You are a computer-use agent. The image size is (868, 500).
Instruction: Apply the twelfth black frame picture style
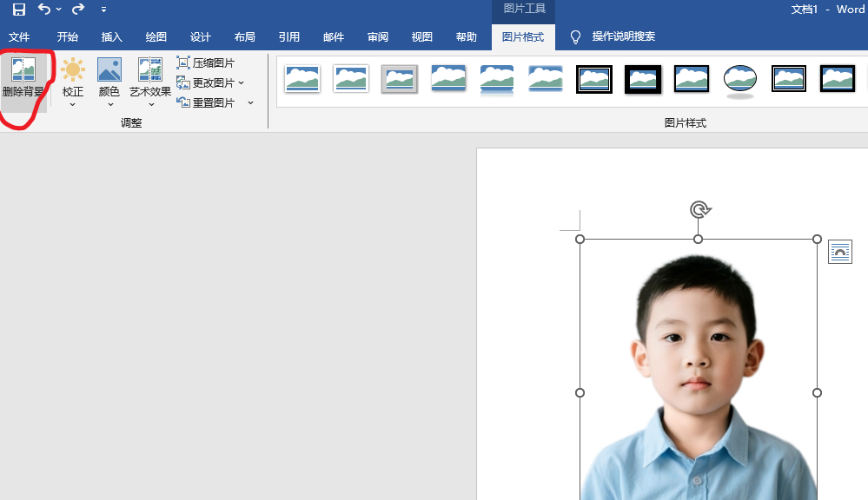point(838,78)
